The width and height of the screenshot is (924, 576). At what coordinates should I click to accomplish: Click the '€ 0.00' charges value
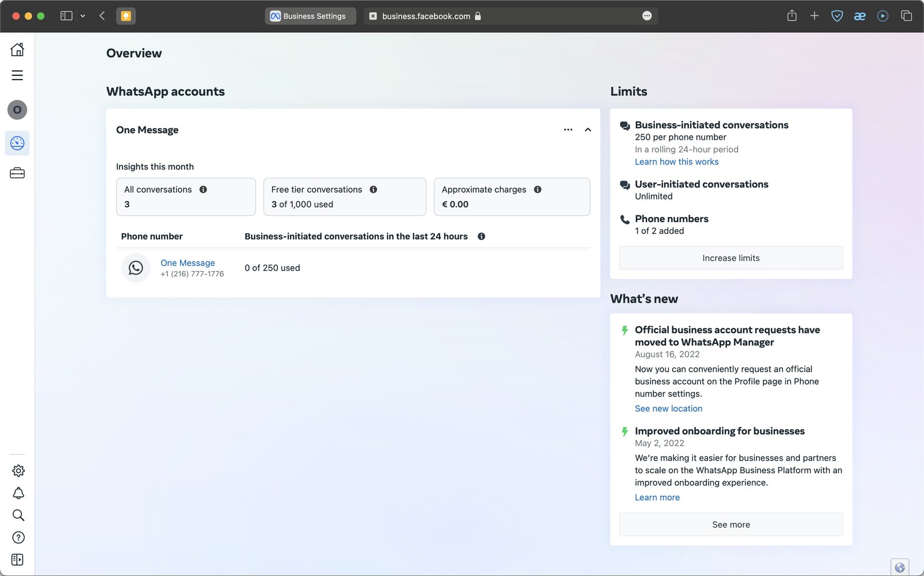pyautogui.click(x=455, y=204)
